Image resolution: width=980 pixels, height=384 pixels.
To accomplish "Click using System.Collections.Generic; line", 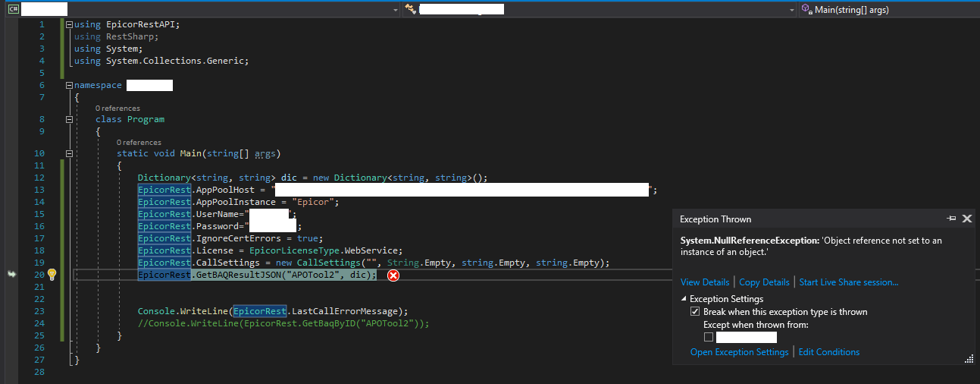I will 161,61.
